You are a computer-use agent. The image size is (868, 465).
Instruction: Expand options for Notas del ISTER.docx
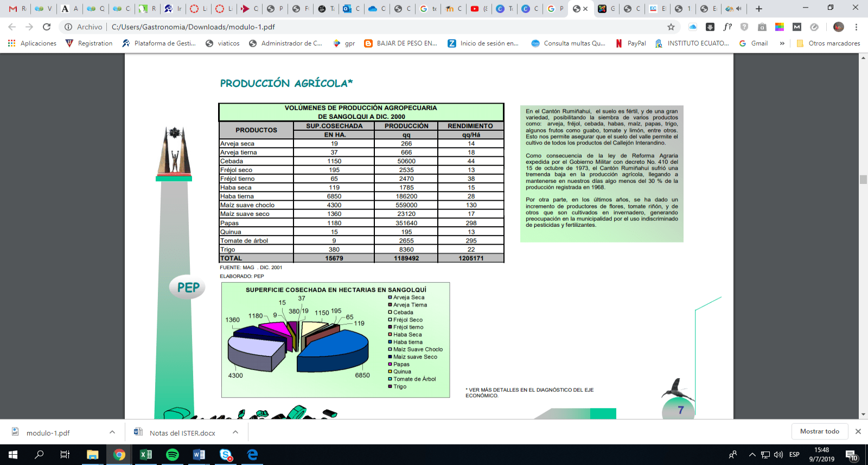click(235, 432)
